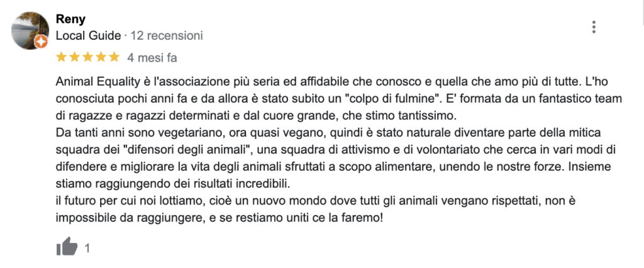Open Reny's profile picture

30,30
